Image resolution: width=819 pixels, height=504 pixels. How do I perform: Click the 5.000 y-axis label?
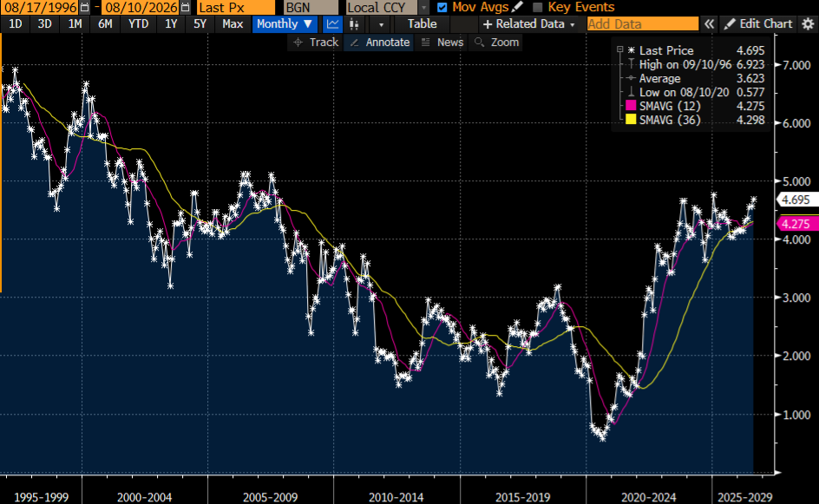click(x=796, y=182)
